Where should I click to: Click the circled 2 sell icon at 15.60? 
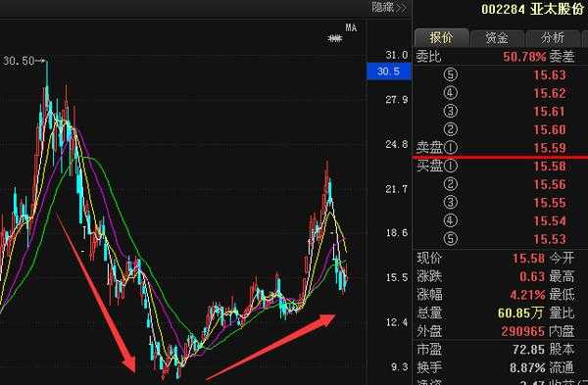(x=451, y=129)
